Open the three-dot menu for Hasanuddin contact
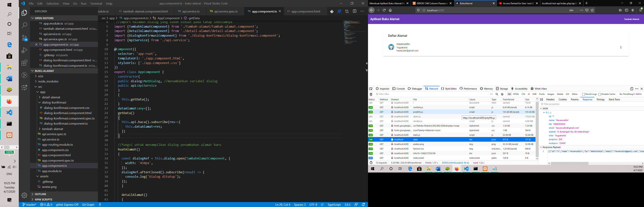This screenshot has width=644, height=207. [621, 47]
